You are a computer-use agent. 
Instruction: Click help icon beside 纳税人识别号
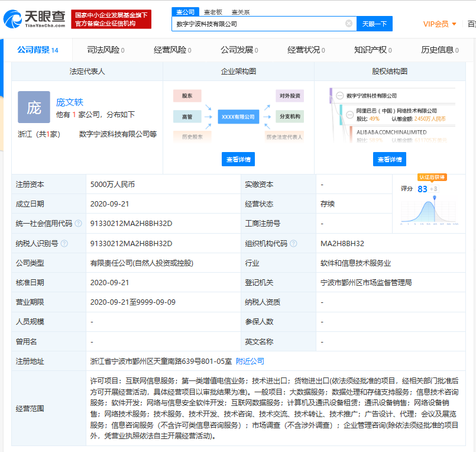64,243
